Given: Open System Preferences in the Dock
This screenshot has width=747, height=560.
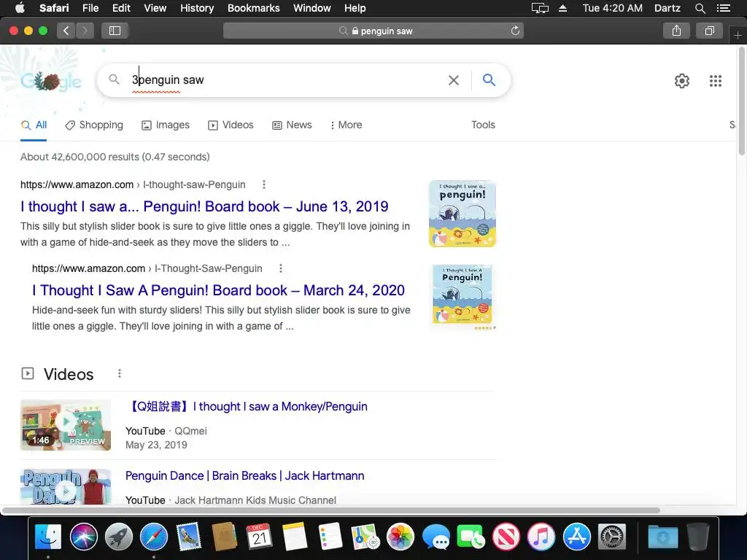Looking at the screenshot, I should [x=612, y=536].
